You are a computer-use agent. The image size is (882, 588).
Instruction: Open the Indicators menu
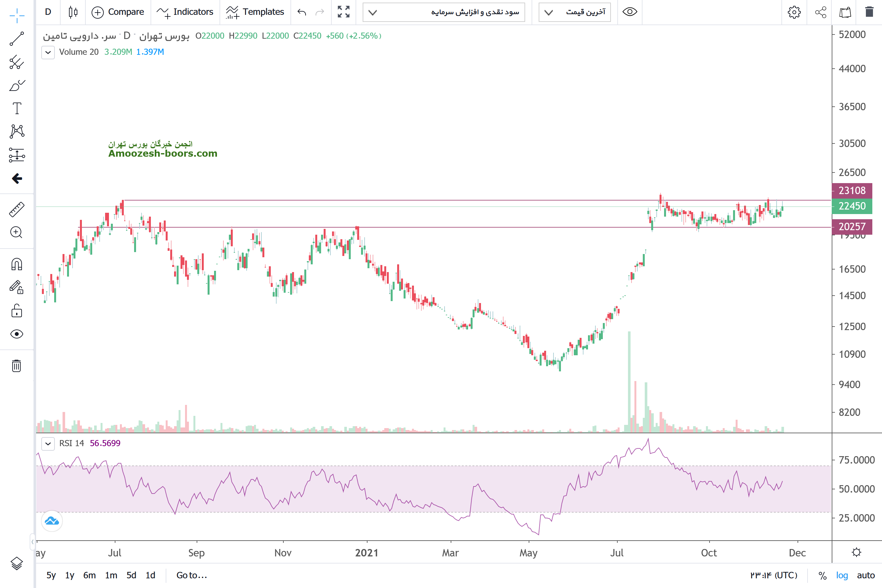coord(185,12)
